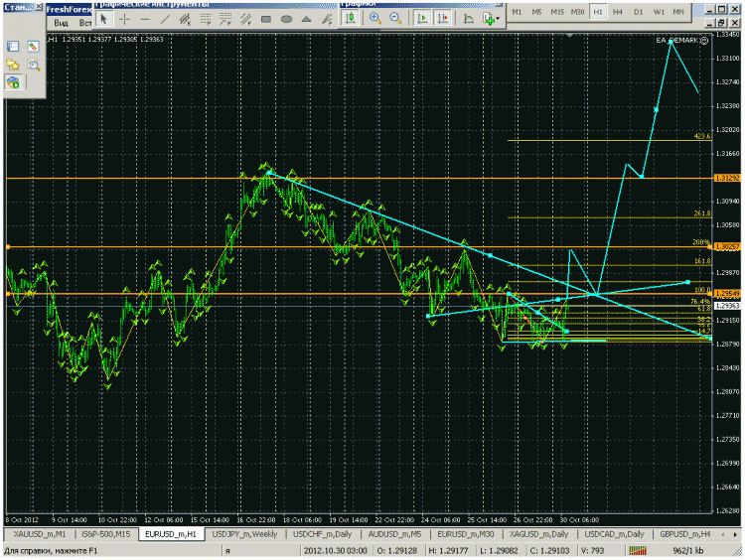This screenshot has height=560, width=745.
Task: Click the Fibonacci 423.6 level label
Action: [x=702, y=136]
